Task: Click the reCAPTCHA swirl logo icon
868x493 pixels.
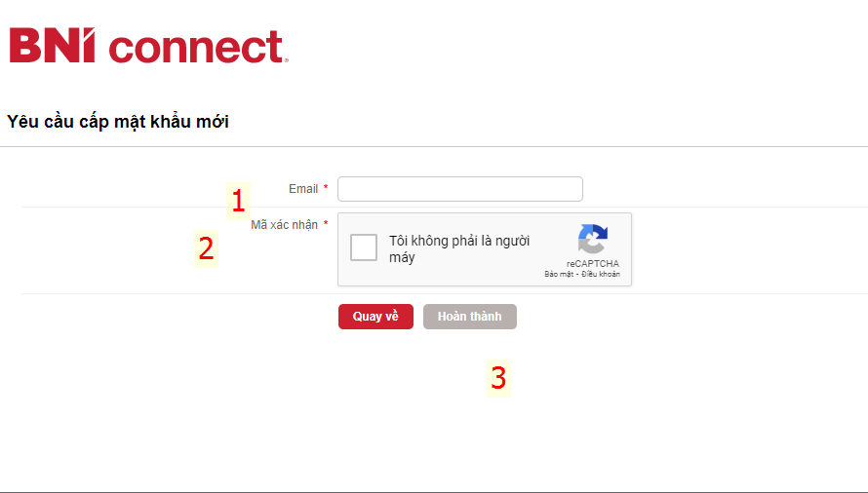Action: [x=593, y=239]
